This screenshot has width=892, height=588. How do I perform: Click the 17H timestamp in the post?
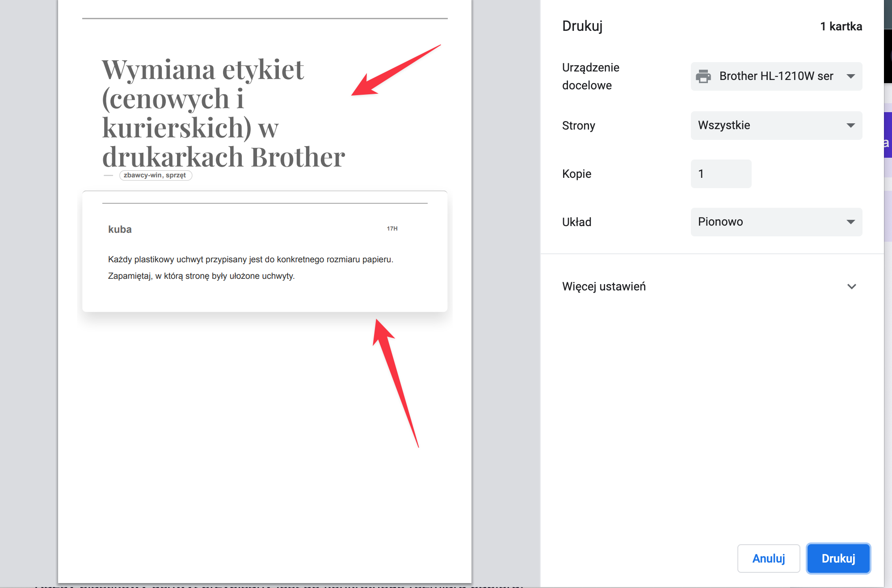click(x=392, y=228)
